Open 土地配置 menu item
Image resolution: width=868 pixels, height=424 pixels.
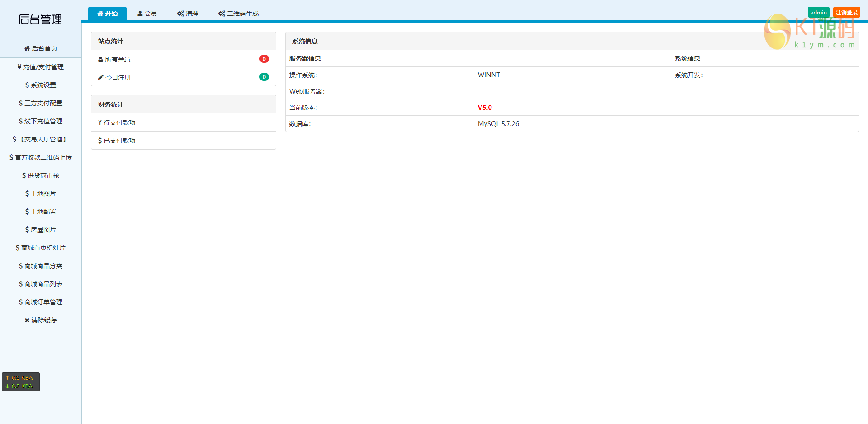[x=41, y=212]
